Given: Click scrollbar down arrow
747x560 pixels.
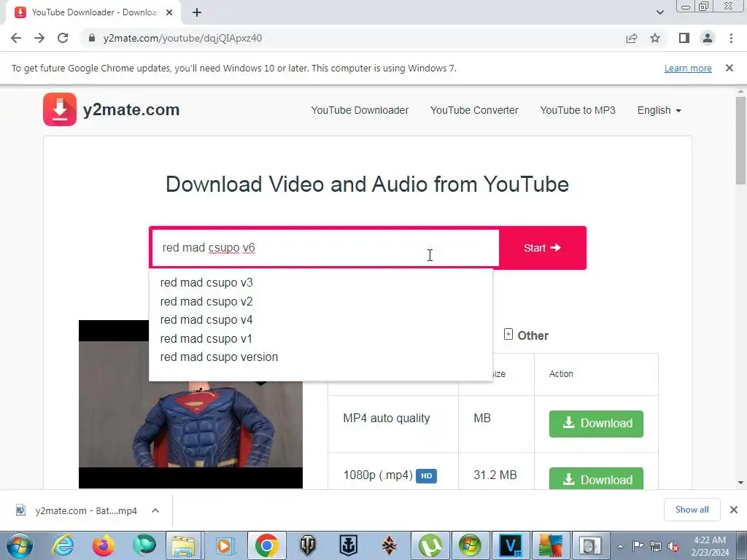Looking at the screenshot, I should pos(740,483).
